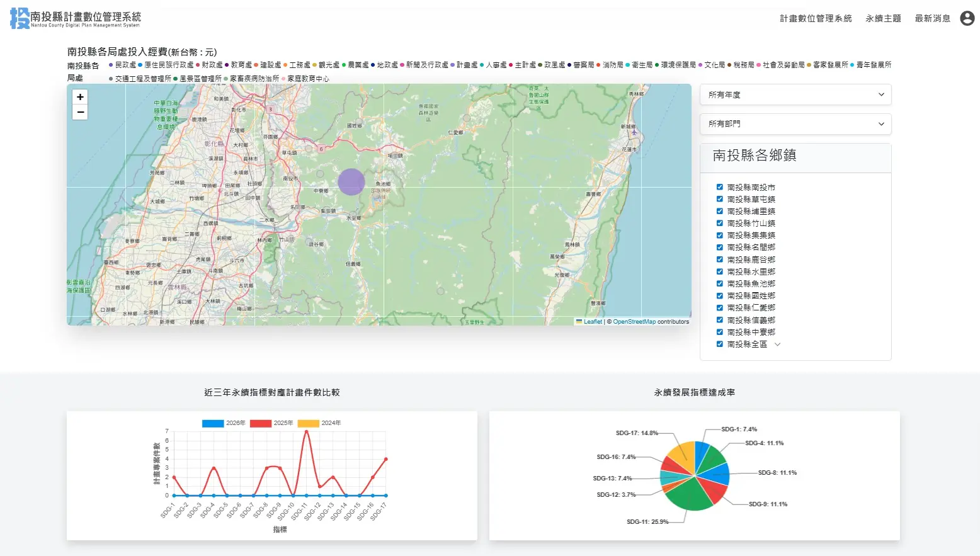Open the 永續主題 menu item
980x556 pixels.
point(883,18)
